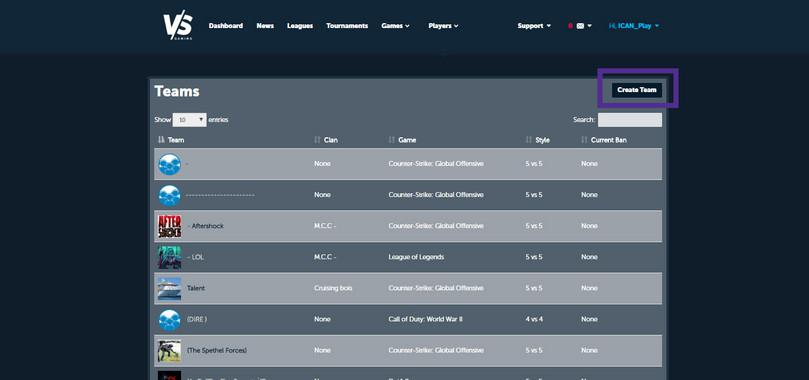Sort by Clan column sort icon
The image size is (809, 380).
(x=317, y=140)
